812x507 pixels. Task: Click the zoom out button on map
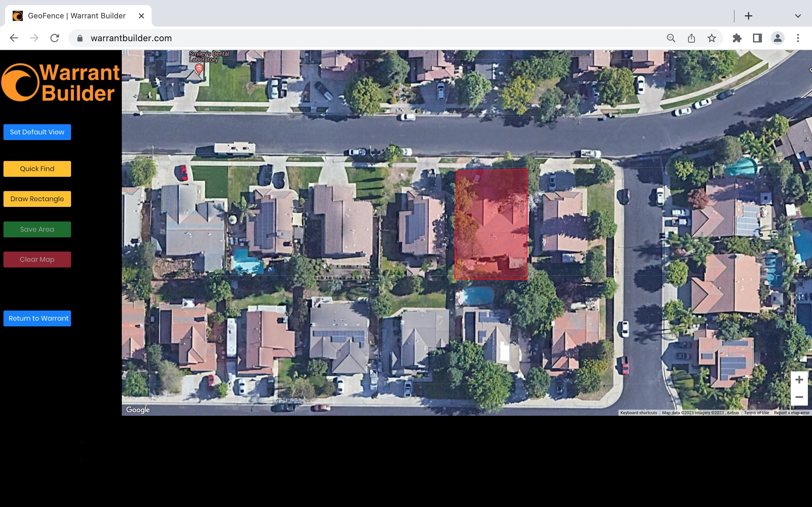(x=799, y=397)
